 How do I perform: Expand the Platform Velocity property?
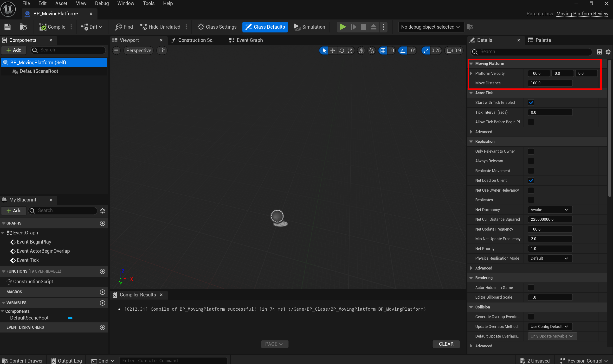(471, 73)
